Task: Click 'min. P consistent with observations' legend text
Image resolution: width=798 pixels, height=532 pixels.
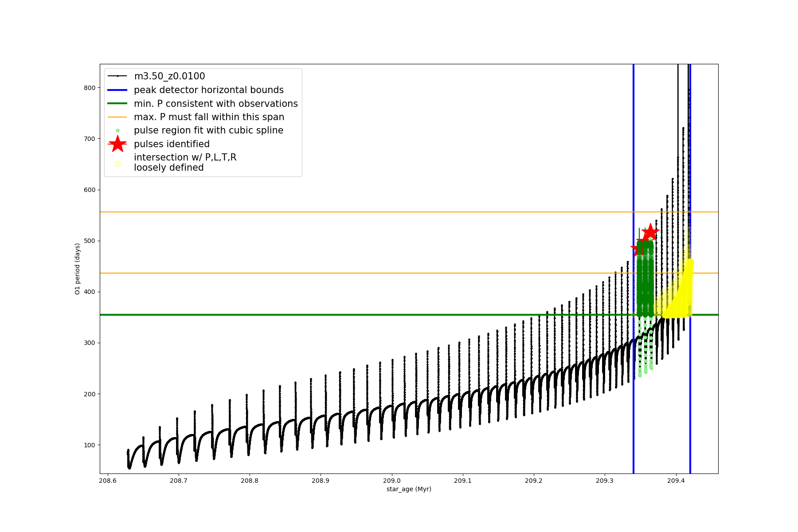Action: (216, 104)
